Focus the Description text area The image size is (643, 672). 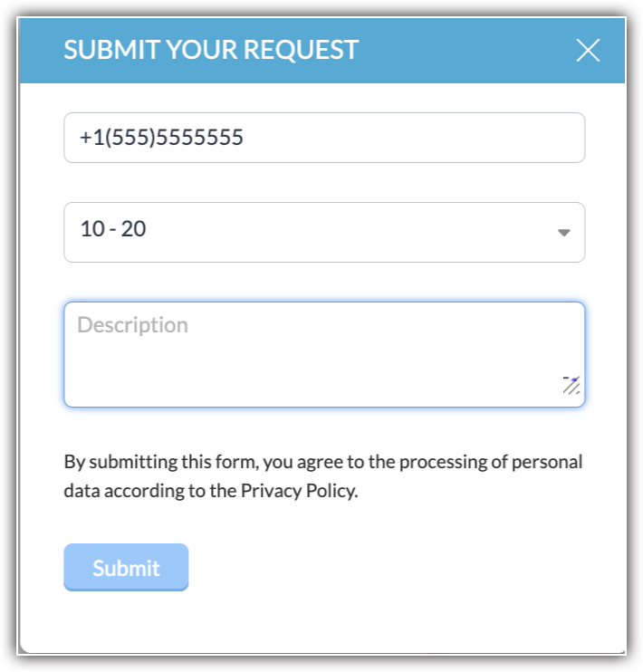324,354
